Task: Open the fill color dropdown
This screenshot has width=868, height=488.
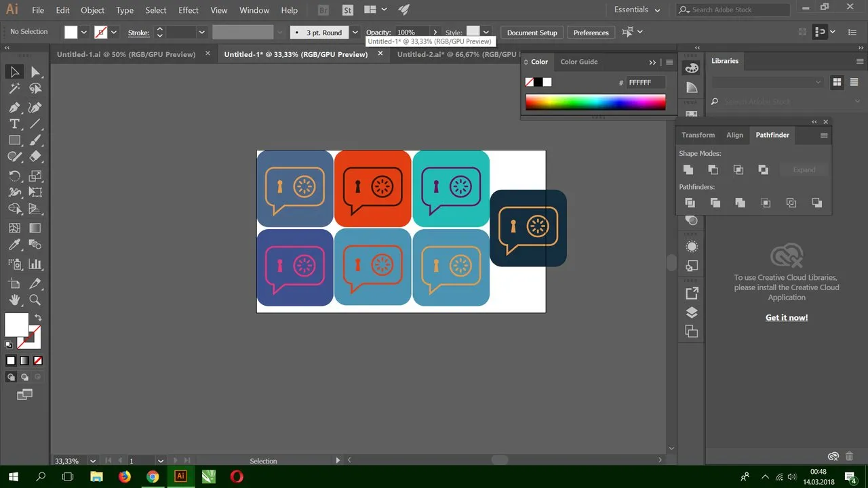Action: [x=84, y=32]
